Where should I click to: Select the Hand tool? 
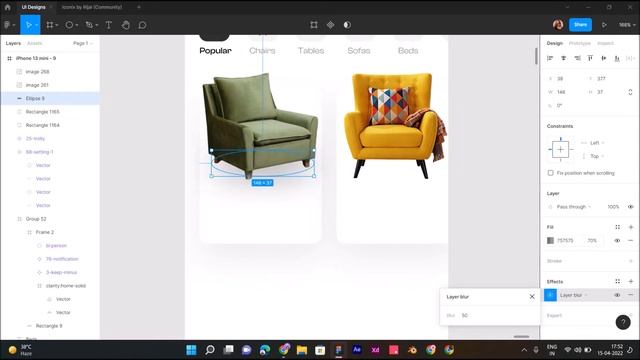point(126,25)
